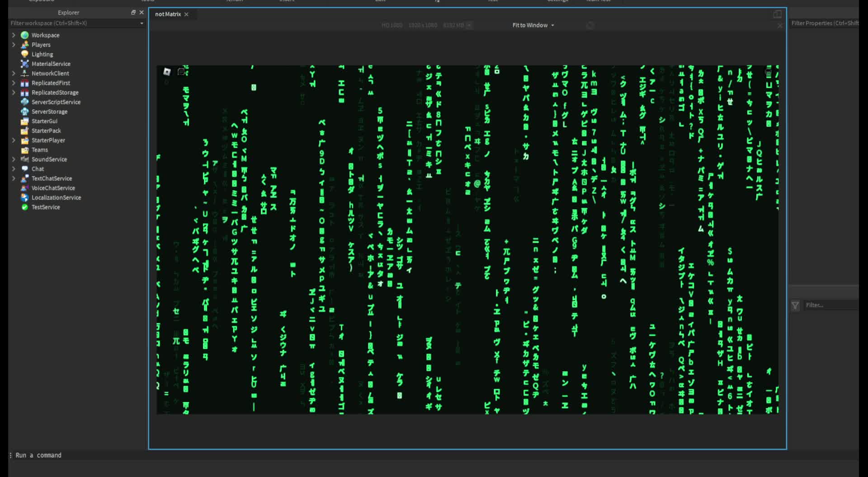
Task: Close the not Matrix tab
Action: 186,14
